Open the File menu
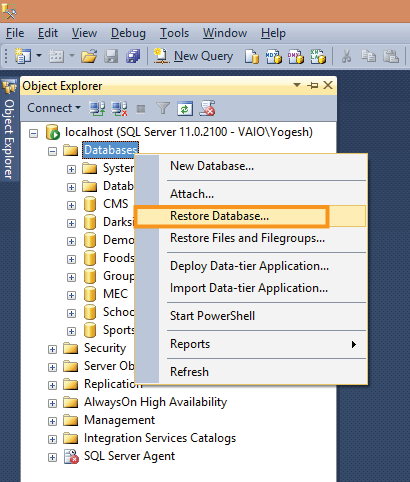The image size is (410, 482). click(15, 33)
